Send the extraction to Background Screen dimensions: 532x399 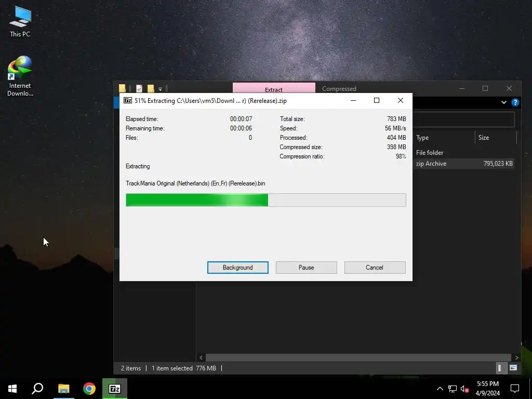tap(238, 268)
